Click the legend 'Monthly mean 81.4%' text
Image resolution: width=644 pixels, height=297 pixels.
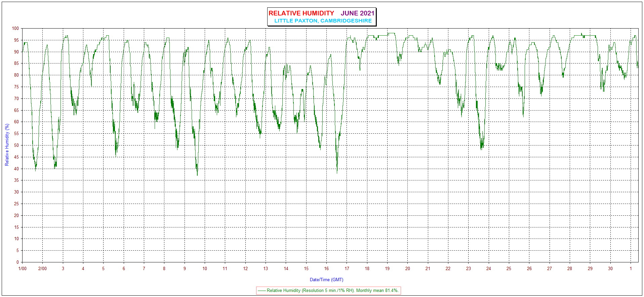377,290
